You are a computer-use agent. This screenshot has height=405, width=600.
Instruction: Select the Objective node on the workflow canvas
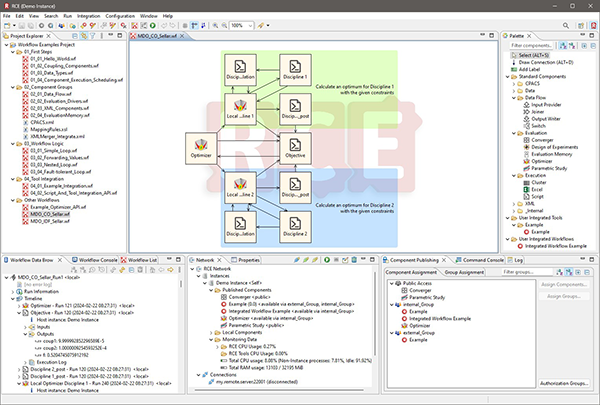point(295,149)
